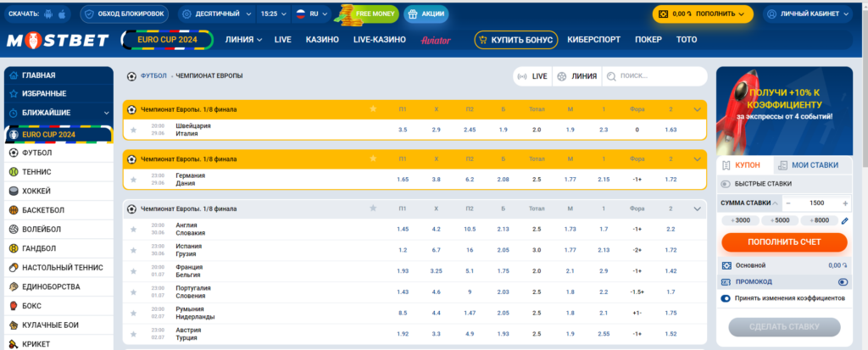This screenshot has width=868, height=350.
Task: Show promo code with the Промокод eye toggle
Action: click(x=843, y=282)
